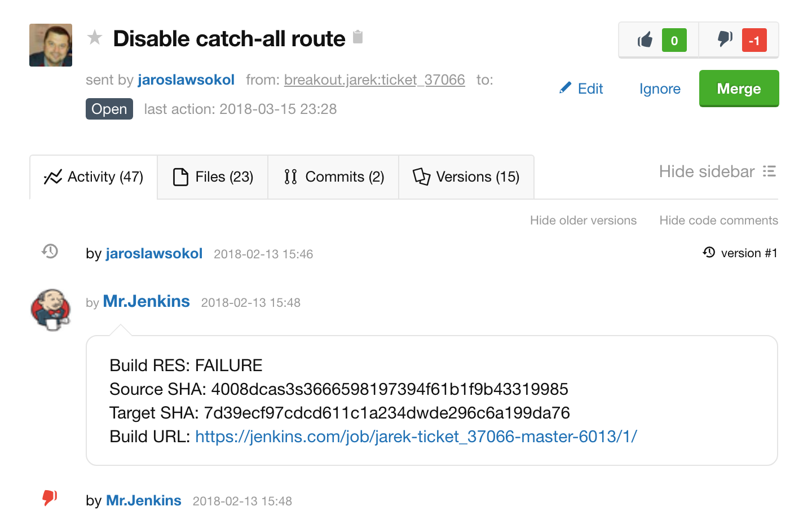
Task: Toggle Hide code comments
Action: point(718,221)
